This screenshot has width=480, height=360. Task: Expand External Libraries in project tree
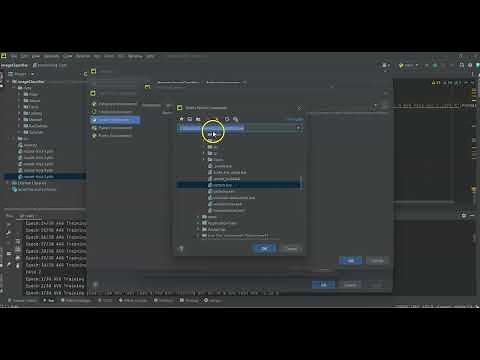pos(8,183)
